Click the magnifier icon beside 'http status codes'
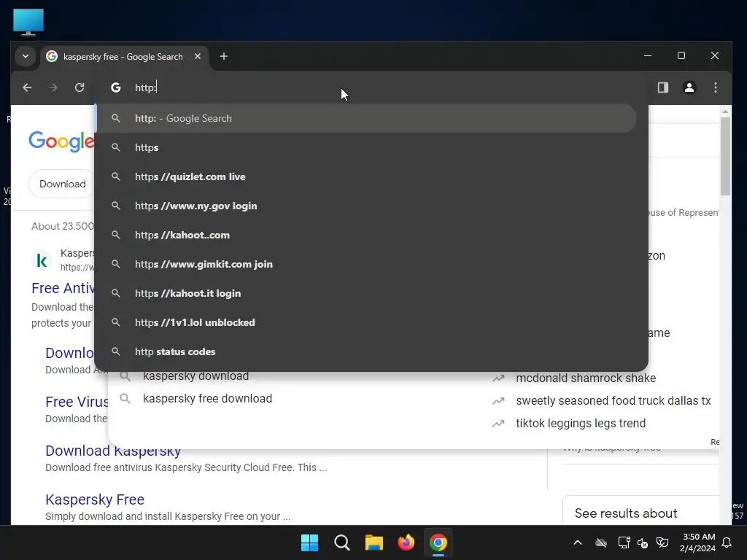747x560 pixels. (116, 351)
